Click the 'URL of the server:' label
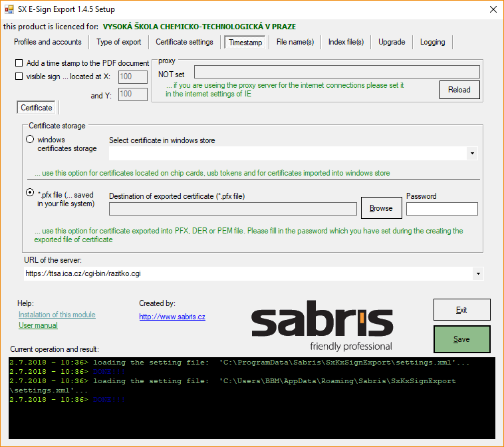The image size is (504, 447). point(53,260)
